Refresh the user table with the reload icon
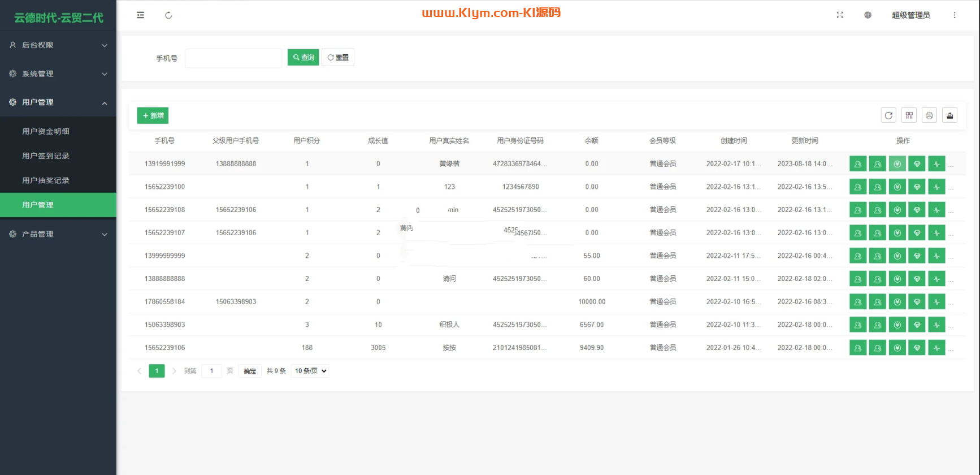Viewport: 980px width, 475px height. coord(889,115)
